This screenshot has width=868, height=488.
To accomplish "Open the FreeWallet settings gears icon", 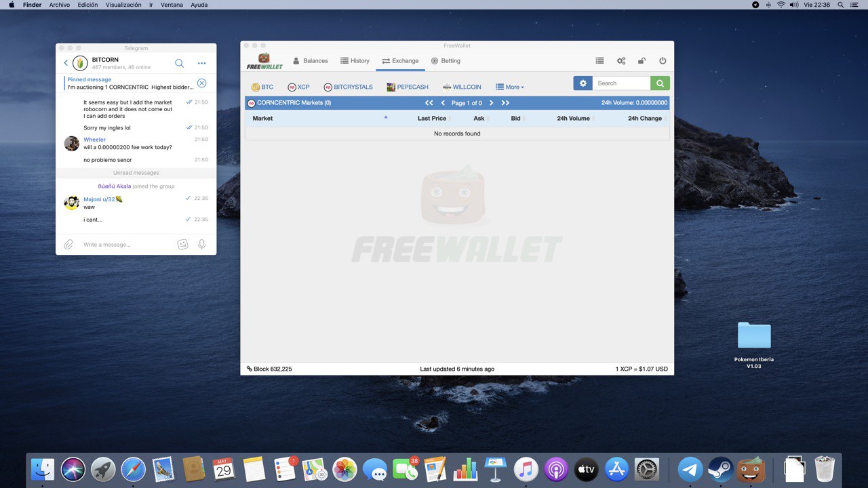I will pos(621,61).
